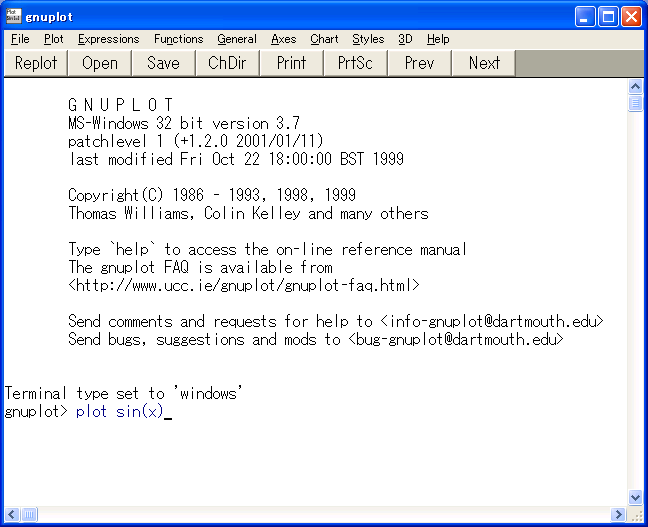This screenshot has width=648, height=527.
Task: Click the gnuplot title bar icon
Action: pos(13,16)
